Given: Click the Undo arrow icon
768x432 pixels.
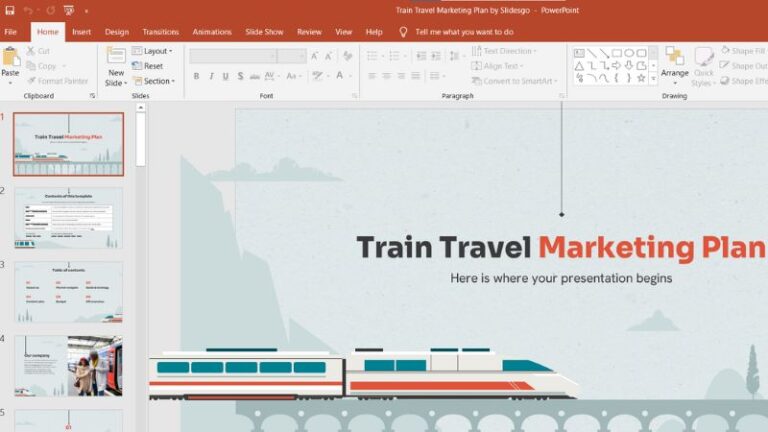Looking at the screenshot, I should click(x=28, y=10).
